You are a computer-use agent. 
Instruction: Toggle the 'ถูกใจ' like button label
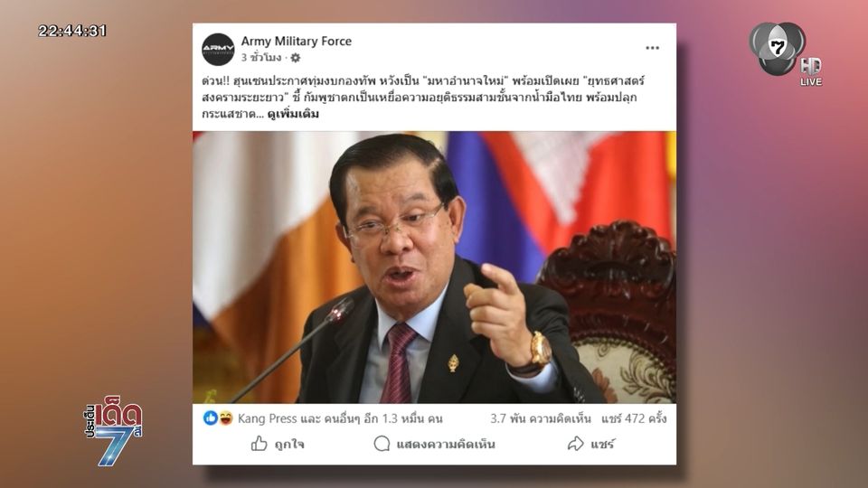pos(289,445)
